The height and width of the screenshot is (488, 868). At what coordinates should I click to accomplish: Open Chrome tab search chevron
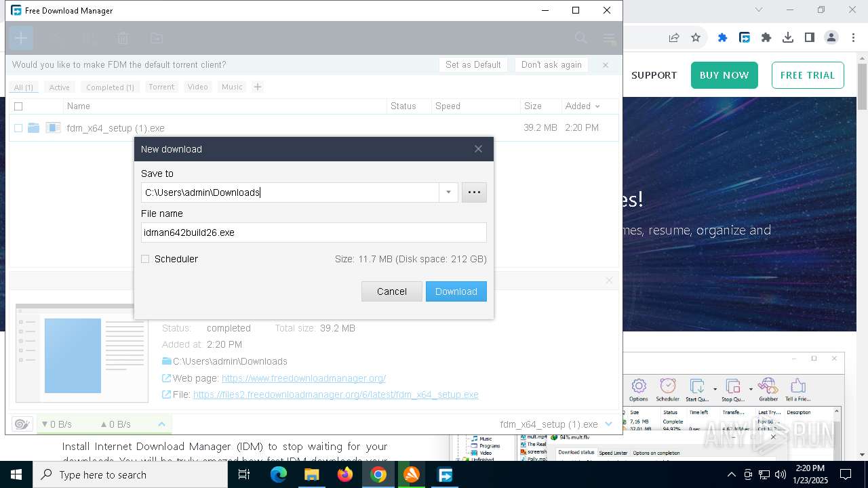pos(759,9)
